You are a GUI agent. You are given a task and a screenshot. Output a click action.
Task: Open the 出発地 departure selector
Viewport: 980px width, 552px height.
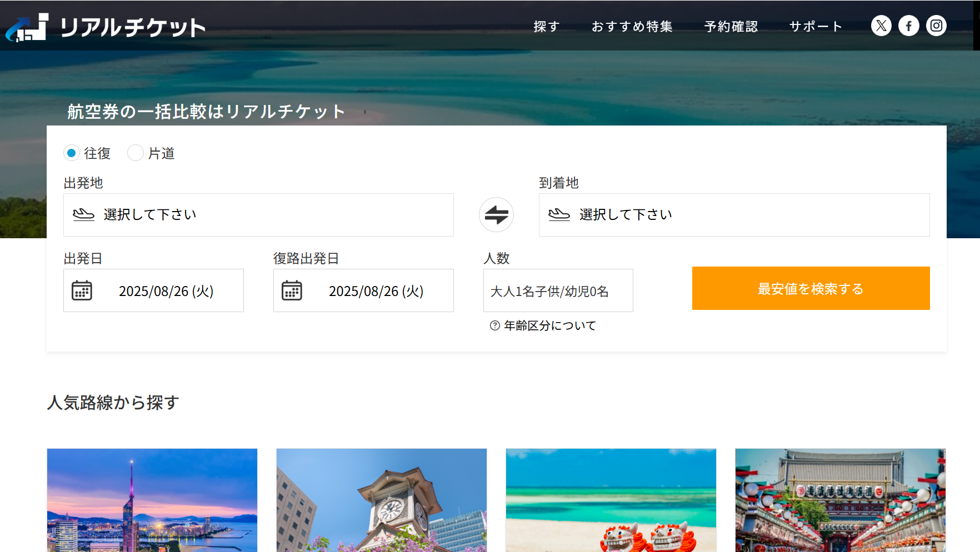pyautogui.click(x=258, y=215)
